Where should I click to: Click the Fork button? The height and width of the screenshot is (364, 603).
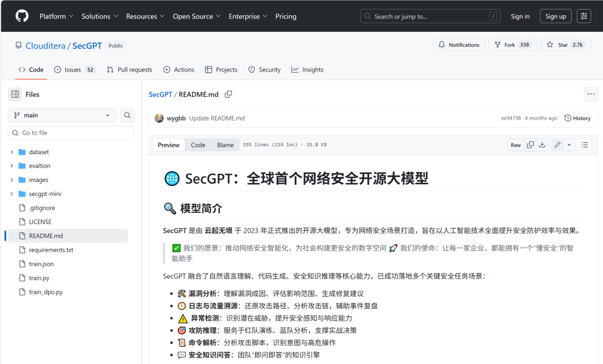coord(513,45)
